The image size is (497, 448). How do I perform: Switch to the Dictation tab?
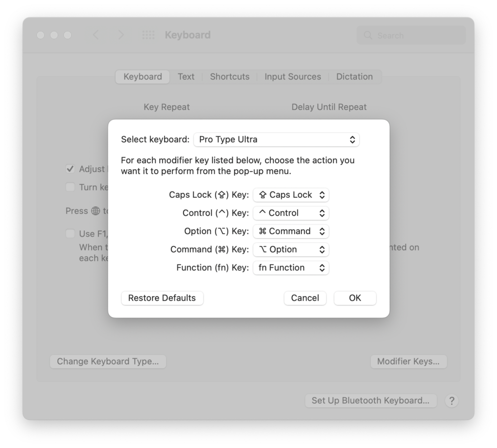[x=354, y=77]
